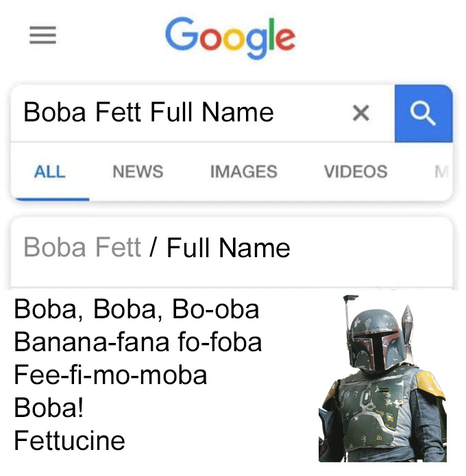Select the ALL results tab
This screenshot has width=466, height=476.
point(49,171)
